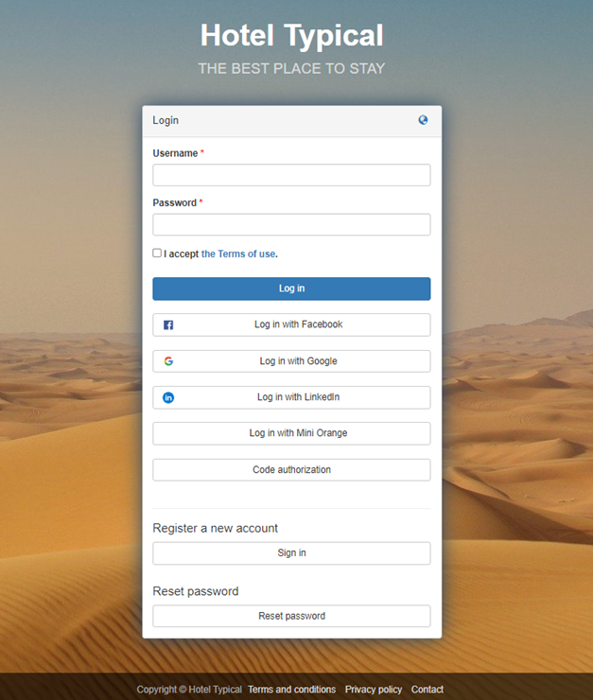Log in with Google
Image resolution: width=593 pixels, height=700 pixels.
click(291, 361)
